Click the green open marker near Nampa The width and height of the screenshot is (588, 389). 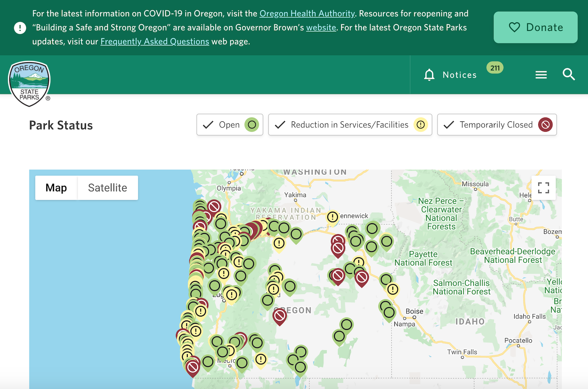[x=389, y=313]
